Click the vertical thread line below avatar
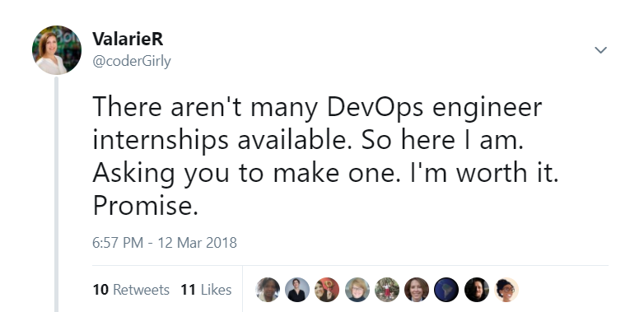 pos(57,194)
